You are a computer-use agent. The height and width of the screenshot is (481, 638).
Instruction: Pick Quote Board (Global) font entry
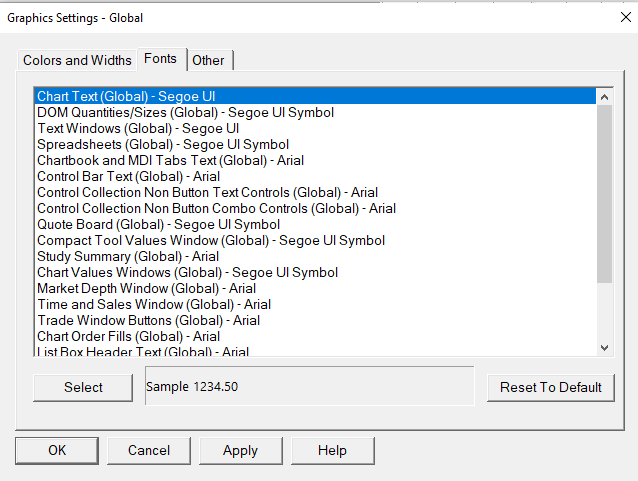point(158,224)
